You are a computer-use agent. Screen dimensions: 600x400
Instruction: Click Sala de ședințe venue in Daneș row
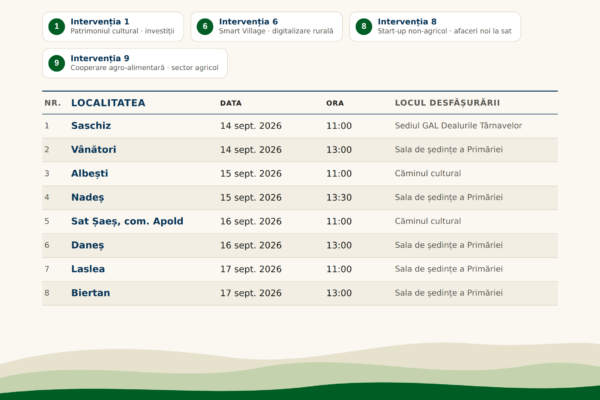(x=449, y=245)
